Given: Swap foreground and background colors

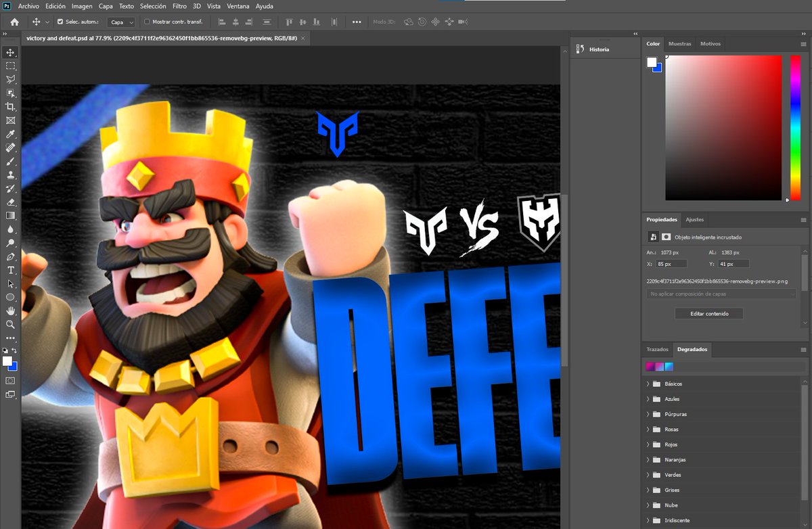Looking at the screenshot, I should point(15,350).
